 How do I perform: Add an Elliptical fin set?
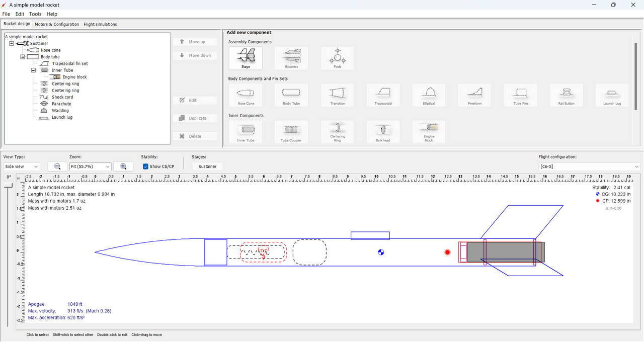click(429, 95)
